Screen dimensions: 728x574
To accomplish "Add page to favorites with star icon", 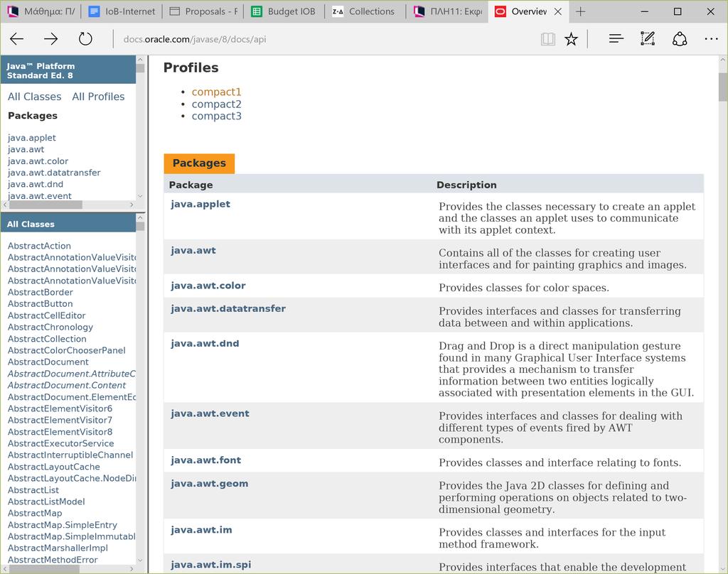I will click(x=571, y=39).
